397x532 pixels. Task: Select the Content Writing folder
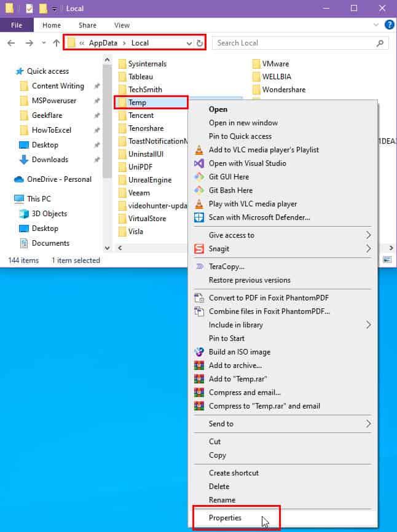[58, 86]
